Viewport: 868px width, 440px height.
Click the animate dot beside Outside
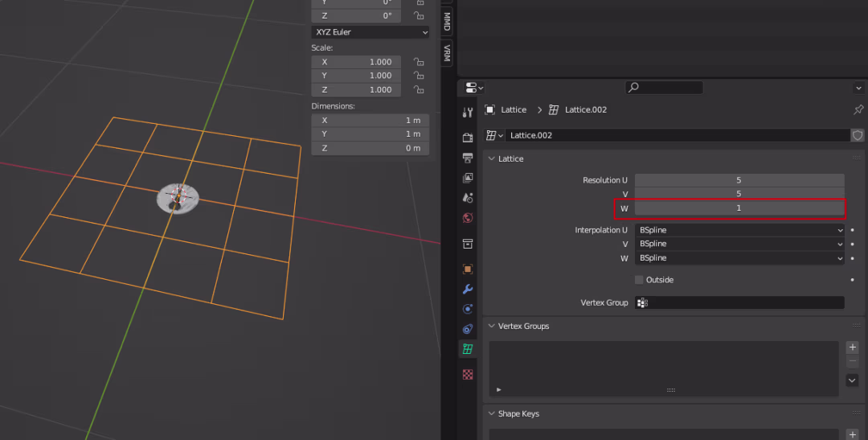852,280
